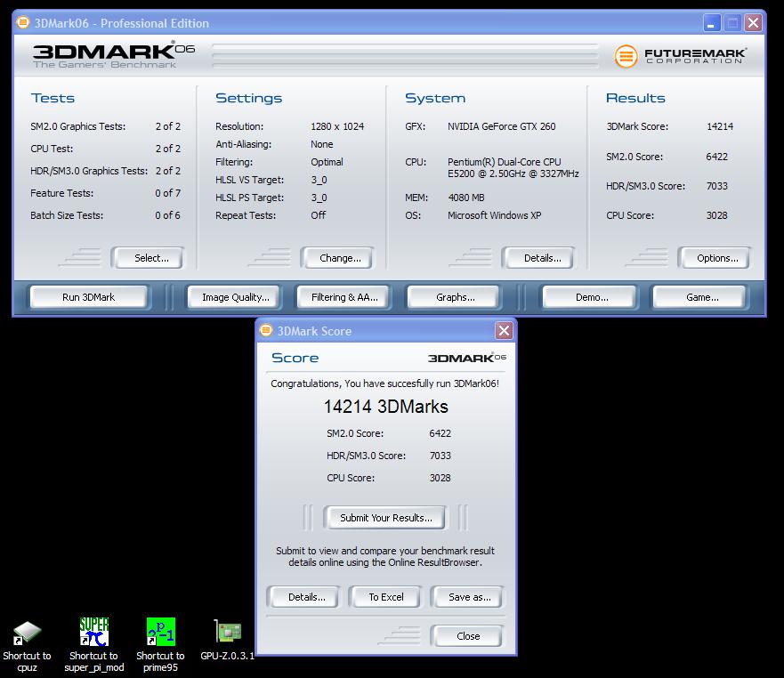The image size is (784, 678).
Task: Click the Futuremark Corporation logo
Action: click(681, 55)
